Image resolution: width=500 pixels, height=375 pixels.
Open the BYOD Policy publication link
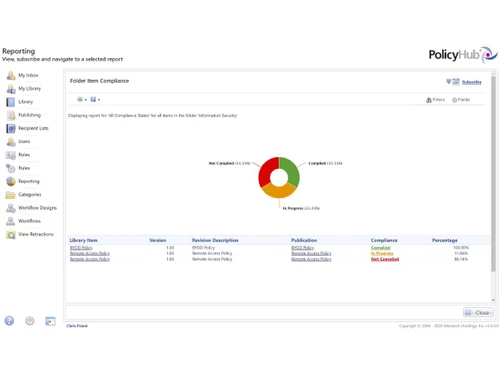coord(302,248)
